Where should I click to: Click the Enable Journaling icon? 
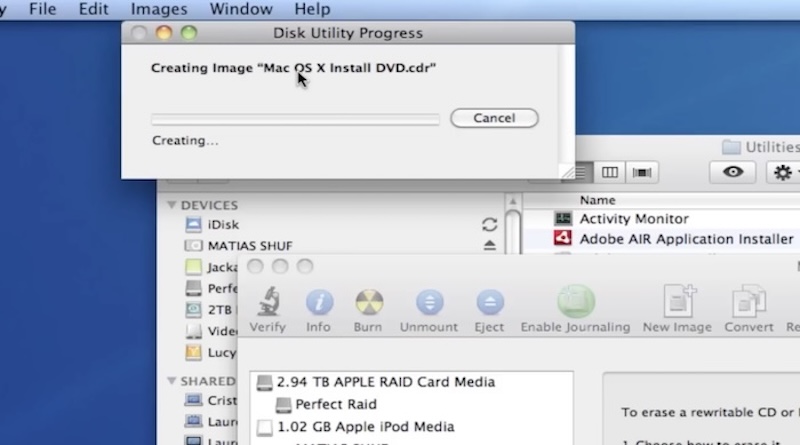click(576, 302)
